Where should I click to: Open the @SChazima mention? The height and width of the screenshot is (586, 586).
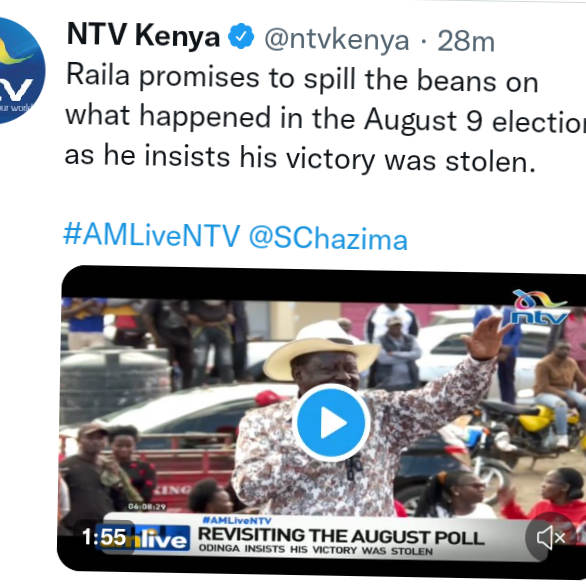[x=328, y=238]
